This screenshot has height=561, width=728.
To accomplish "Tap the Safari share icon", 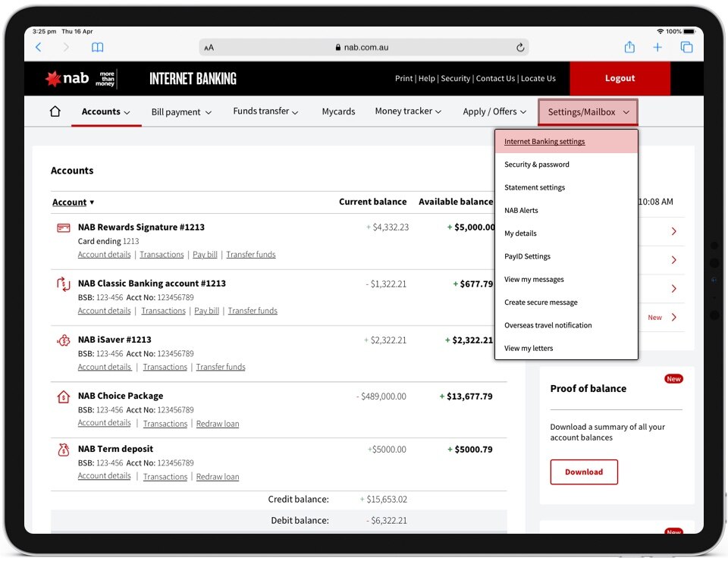I will (x=629, y=47).
